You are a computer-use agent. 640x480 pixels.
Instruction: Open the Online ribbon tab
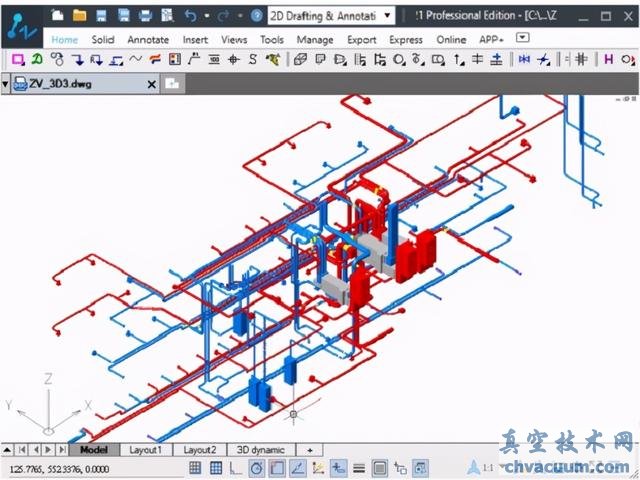451,40
